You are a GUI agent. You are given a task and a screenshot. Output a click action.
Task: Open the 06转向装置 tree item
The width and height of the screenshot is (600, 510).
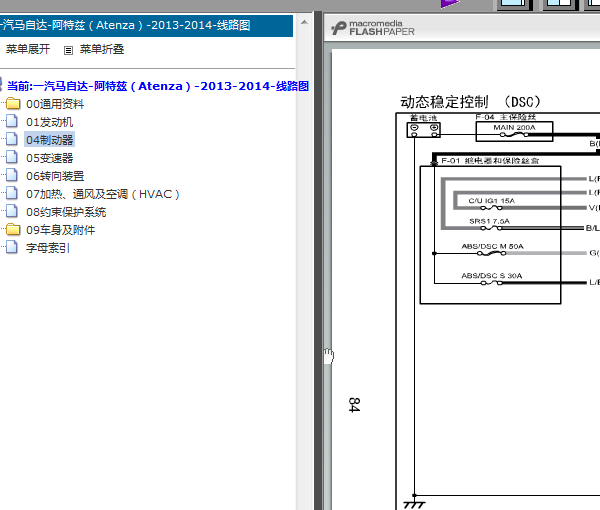[55, 176]
